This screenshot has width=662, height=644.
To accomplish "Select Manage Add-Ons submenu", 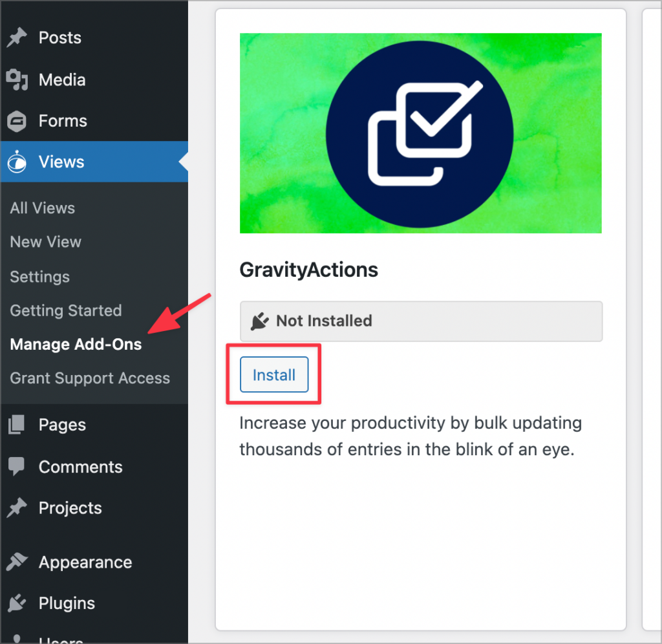I will click(76, 344).
